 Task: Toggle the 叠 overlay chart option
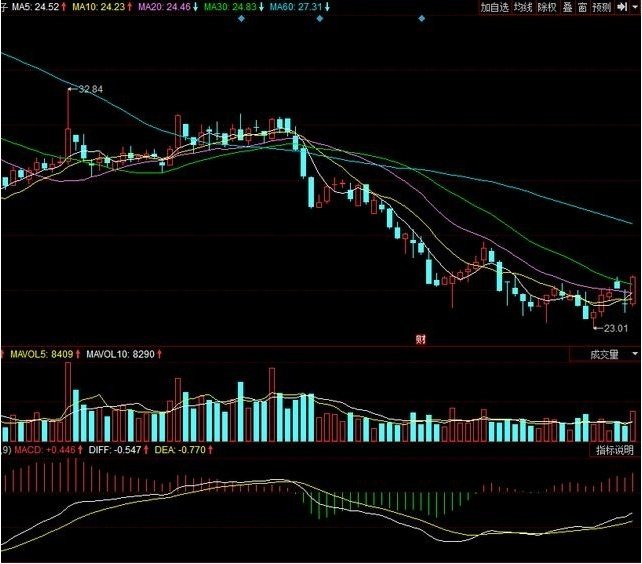click(567, 7)
